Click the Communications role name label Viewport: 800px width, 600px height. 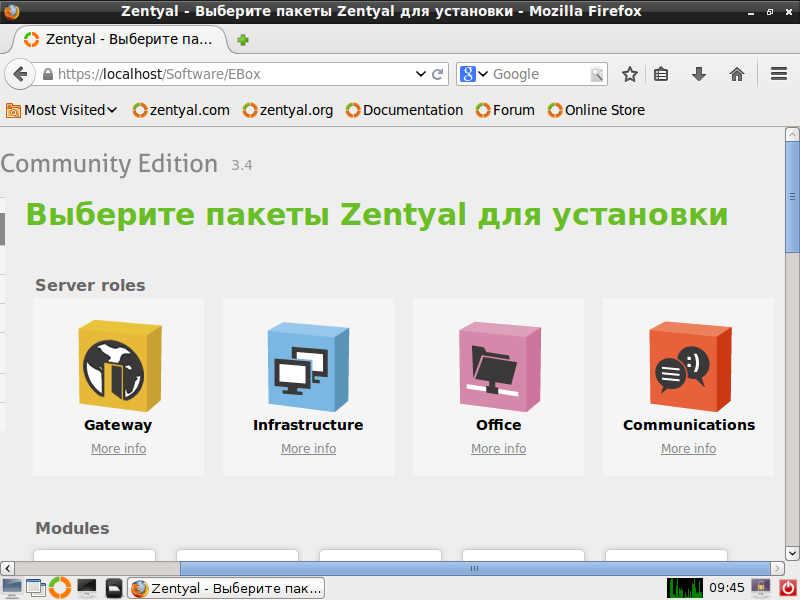click(x=689, y=425)
